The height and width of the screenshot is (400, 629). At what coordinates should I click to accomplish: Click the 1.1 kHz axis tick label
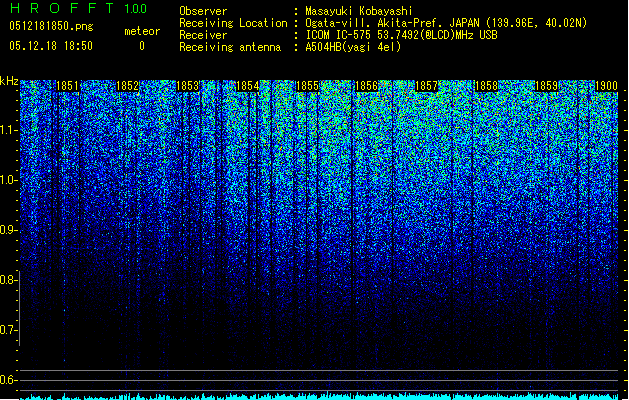[x=8, y=130]
